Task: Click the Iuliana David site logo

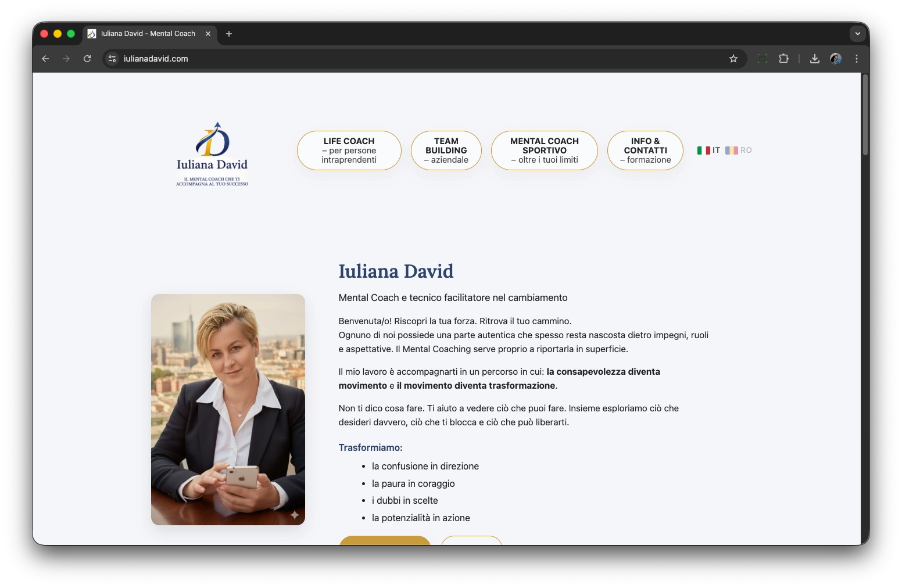Action: point(212,153)
